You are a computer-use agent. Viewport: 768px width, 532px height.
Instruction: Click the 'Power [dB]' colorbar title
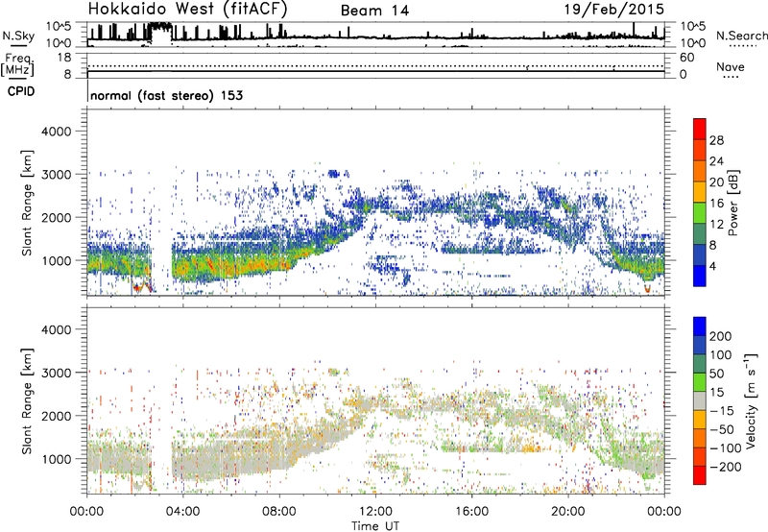(732, 203)
